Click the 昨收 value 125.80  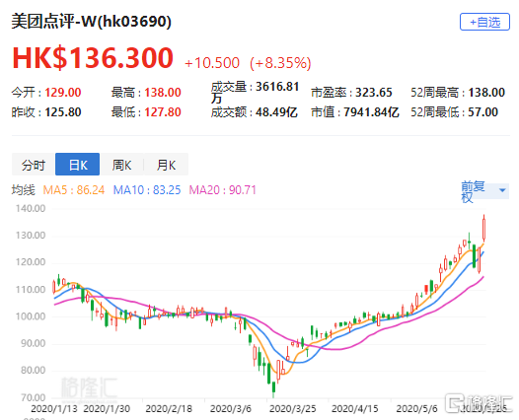63,112
